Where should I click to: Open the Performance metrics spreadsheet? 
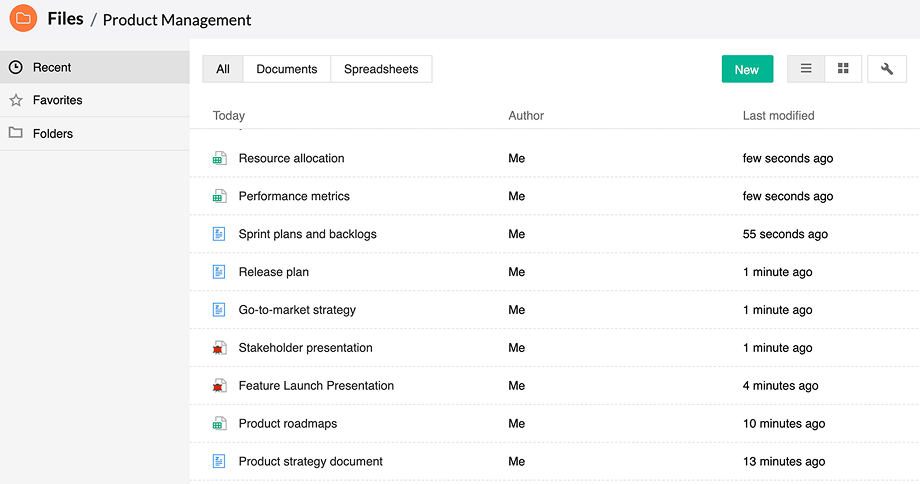tap(294, 196)
